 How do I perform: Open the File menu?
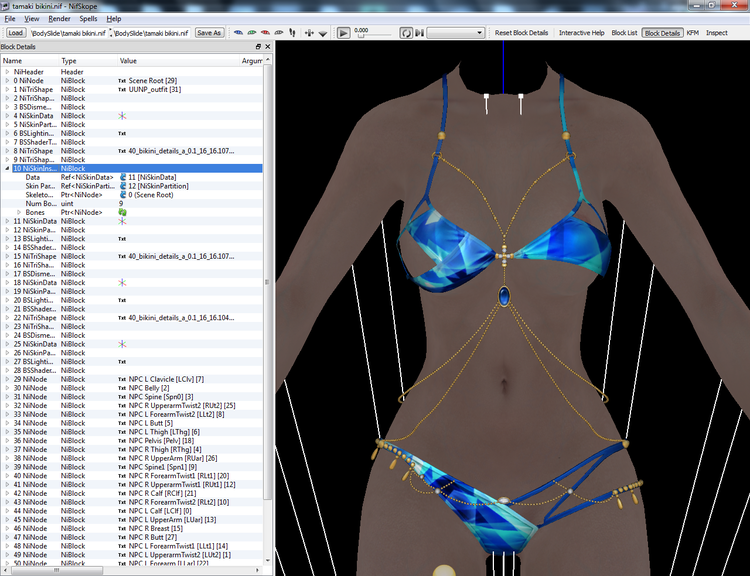(10, 19)
